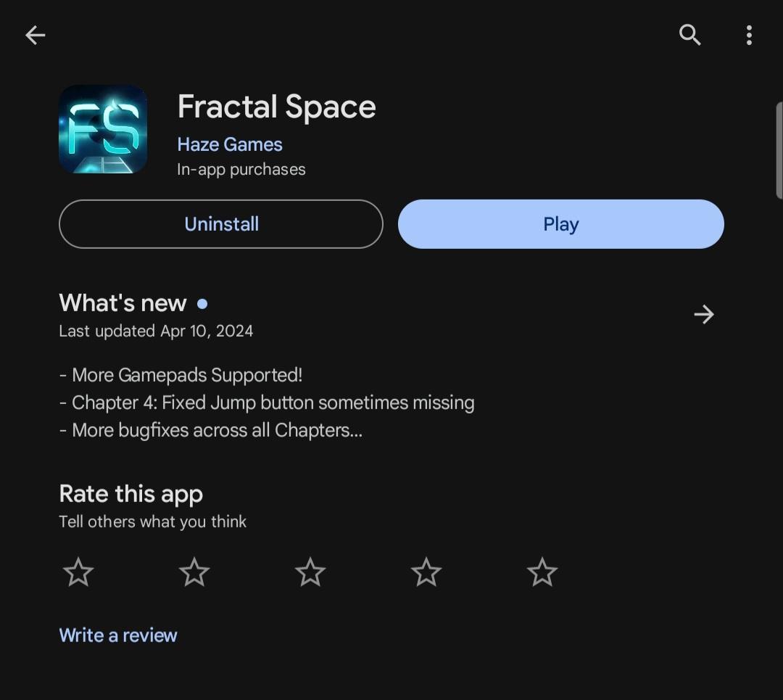Tap the Fractal Space title text
This screenshot has height=700, width=783.
point(276,107)
